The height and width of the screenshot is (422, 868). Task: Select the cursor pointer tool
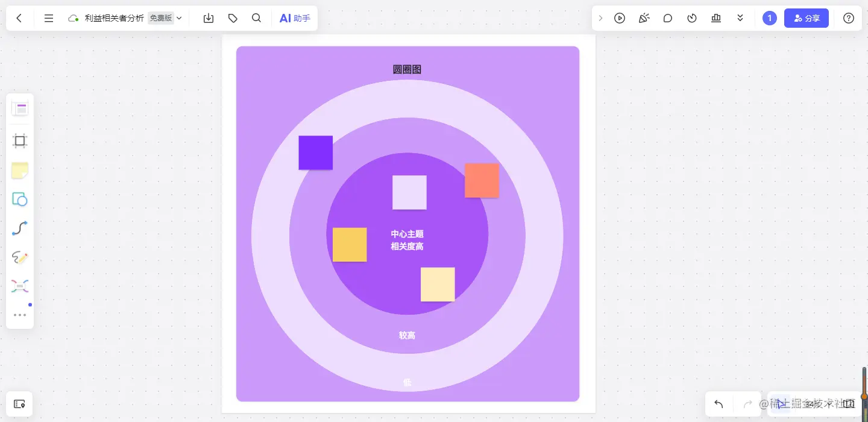781,403
